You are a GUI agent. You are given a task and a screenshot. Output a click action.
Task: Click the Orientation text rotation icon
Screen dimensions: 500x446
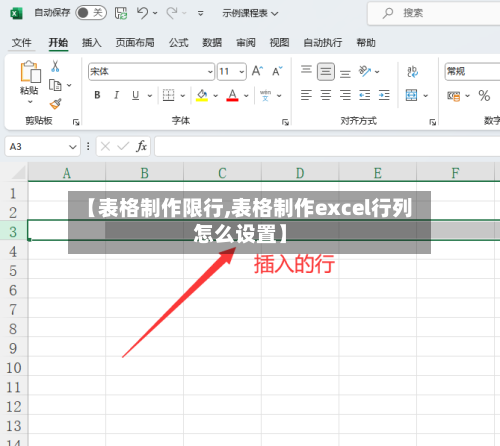coord(365,71)
